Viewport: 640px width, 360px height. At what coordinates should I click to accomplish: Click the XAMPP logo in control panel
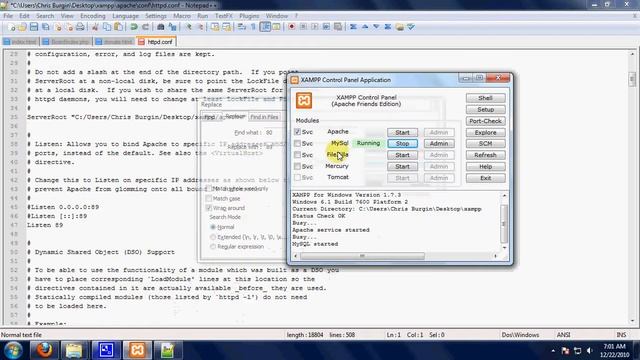(304, 100)
